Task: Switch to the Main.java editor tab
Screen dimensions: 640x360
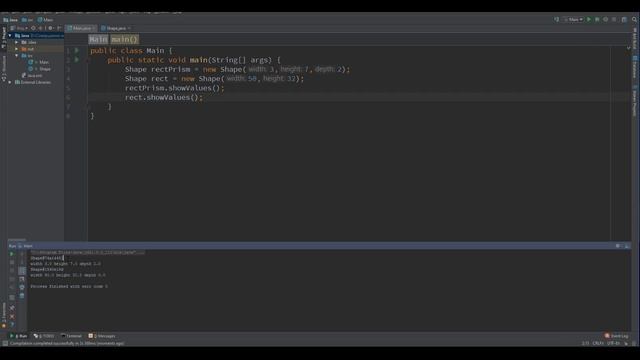Action: pos(82,28)
